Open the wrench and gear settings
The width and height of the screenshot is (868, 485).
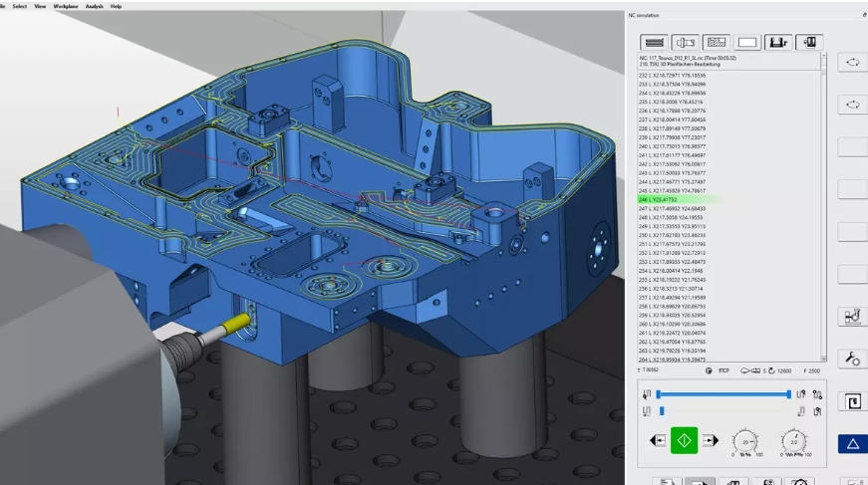tap(852, 359)
